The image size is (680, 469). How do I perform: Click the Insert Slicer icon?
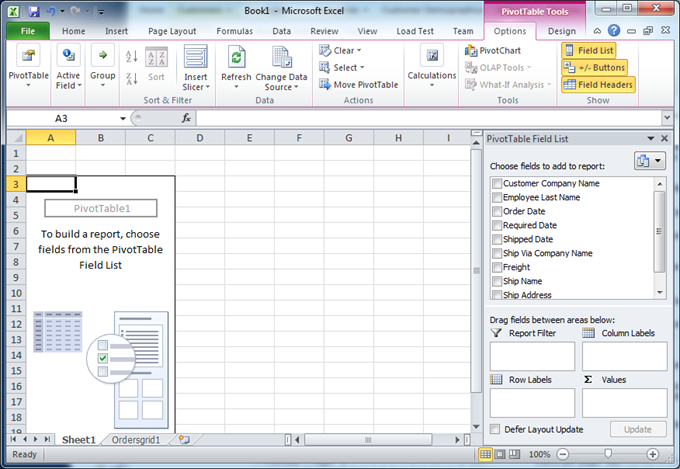(196, 57)
